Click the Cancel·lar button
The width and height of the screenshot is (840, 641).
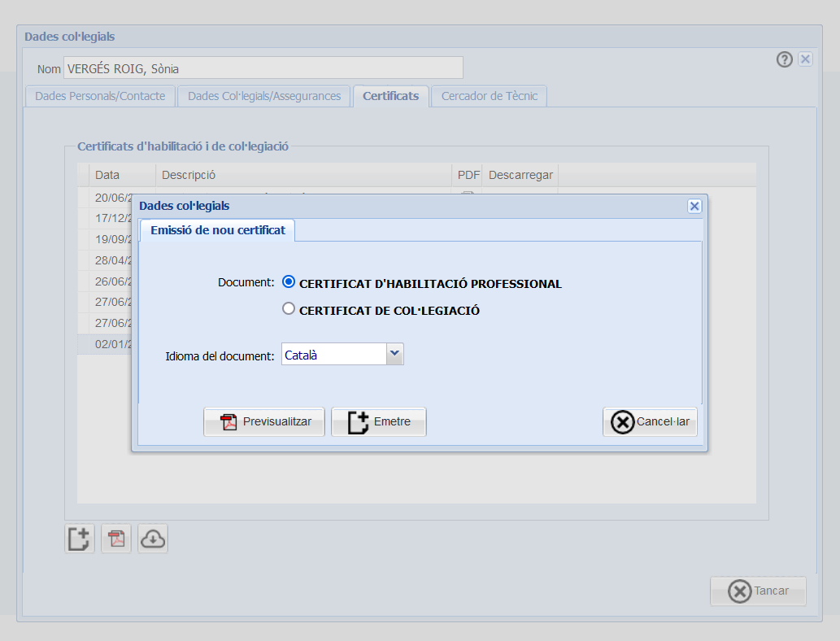point(650,422)
